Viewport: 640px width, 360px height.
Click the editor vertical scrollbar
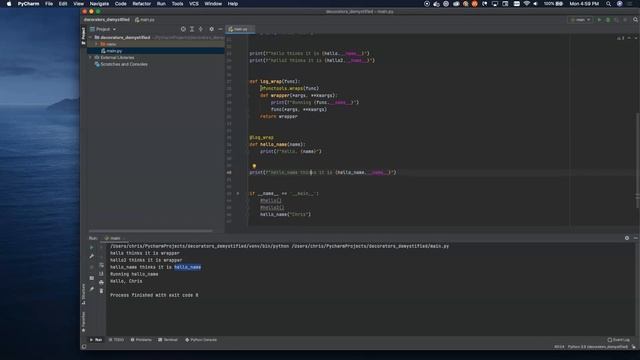pos(637,159)
